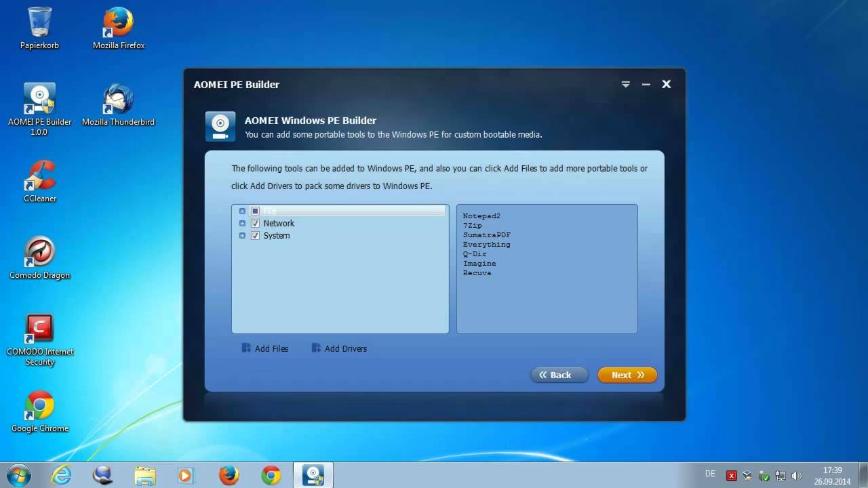Screen dimensions: 868x488
Task: Click the AOMEI PE Builder taskbar button
Action: [x=313, y=475]
